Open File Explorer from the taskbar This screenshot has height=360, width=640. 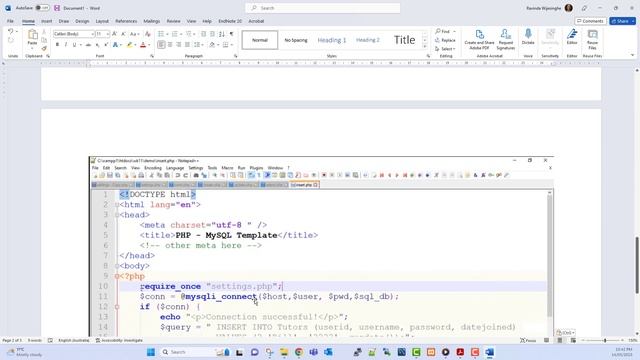point(284,352)
